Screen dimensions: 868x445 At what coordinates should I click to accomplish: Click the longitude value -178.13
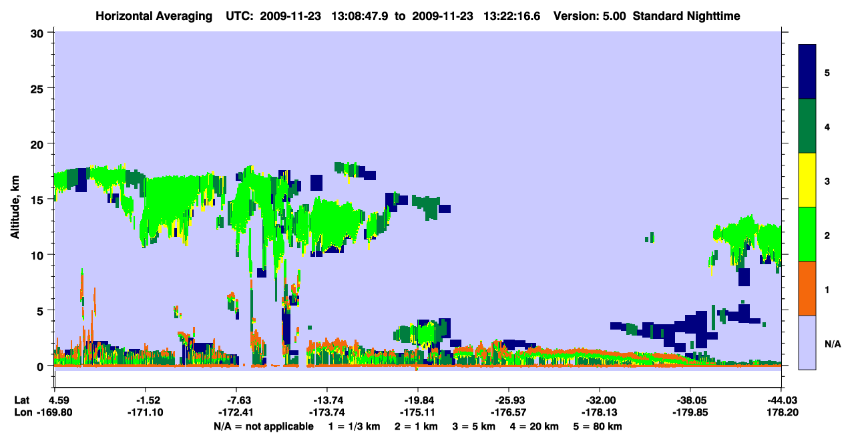(599, 412)
